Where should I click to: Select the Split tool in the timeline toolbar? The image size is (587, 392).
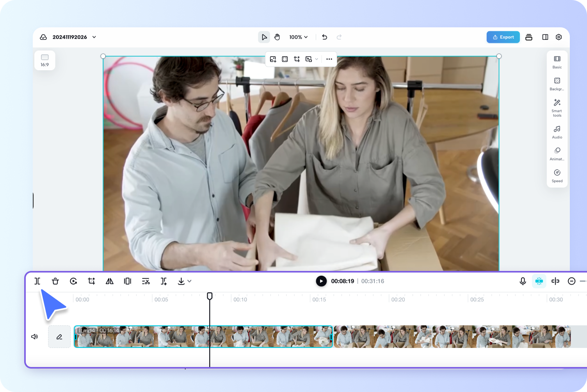tap(37, 281)
